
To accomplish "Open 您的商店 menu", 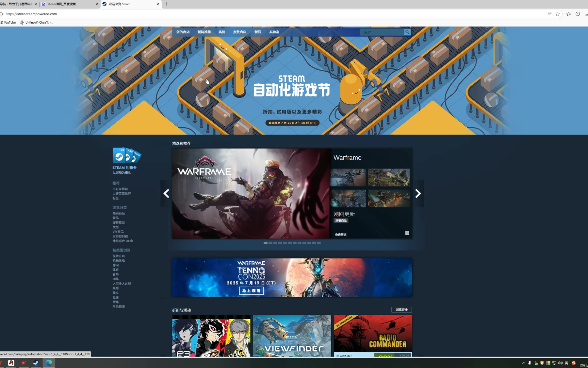I will tap(183, 32).
